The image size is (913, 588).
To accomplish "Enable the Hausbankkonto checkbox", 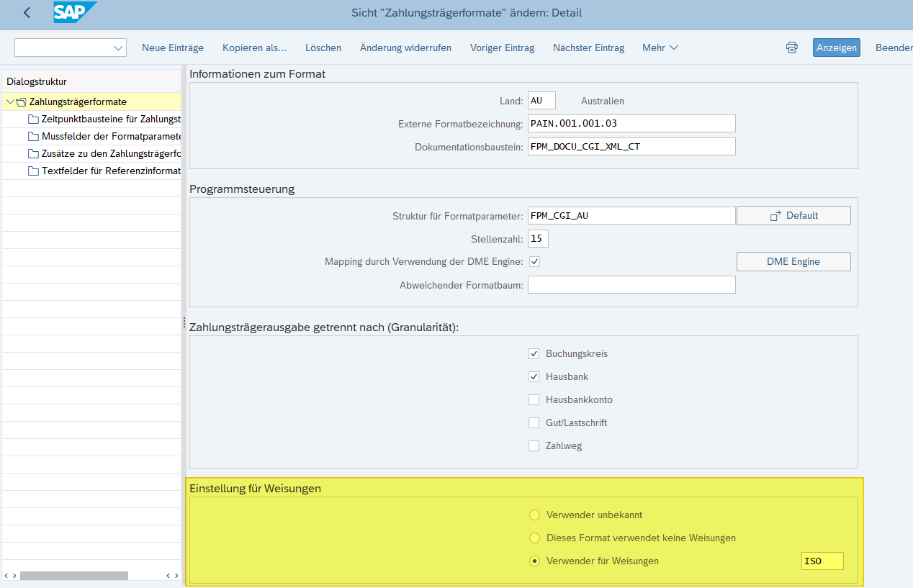I will (534, 399).
